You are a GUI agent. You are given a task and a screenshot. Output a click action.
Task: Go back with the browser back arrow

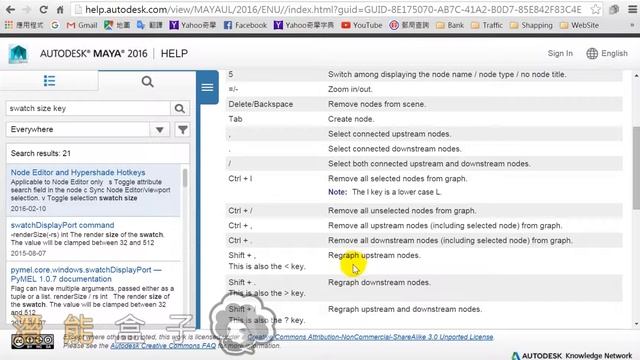coord(11,9)
